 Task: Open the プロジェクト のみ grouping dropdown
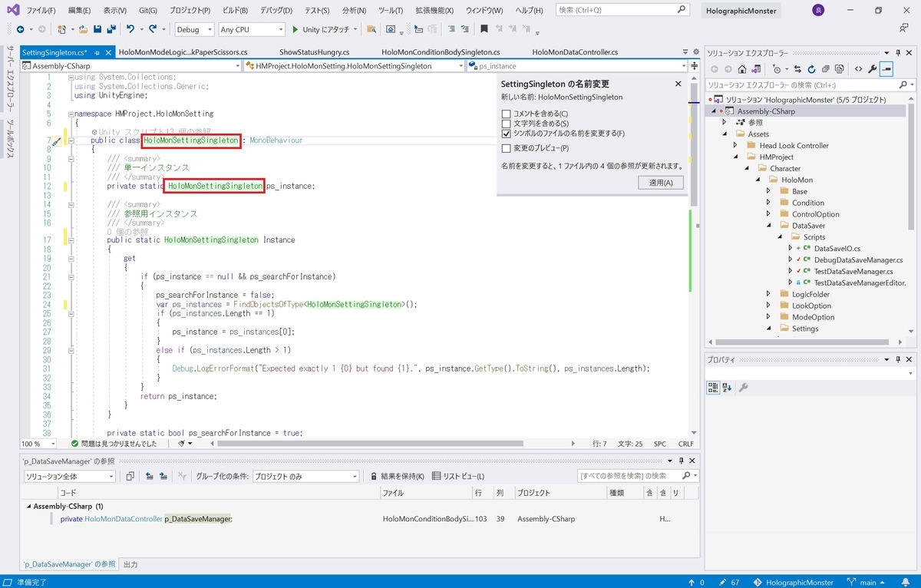pos(305,477)
